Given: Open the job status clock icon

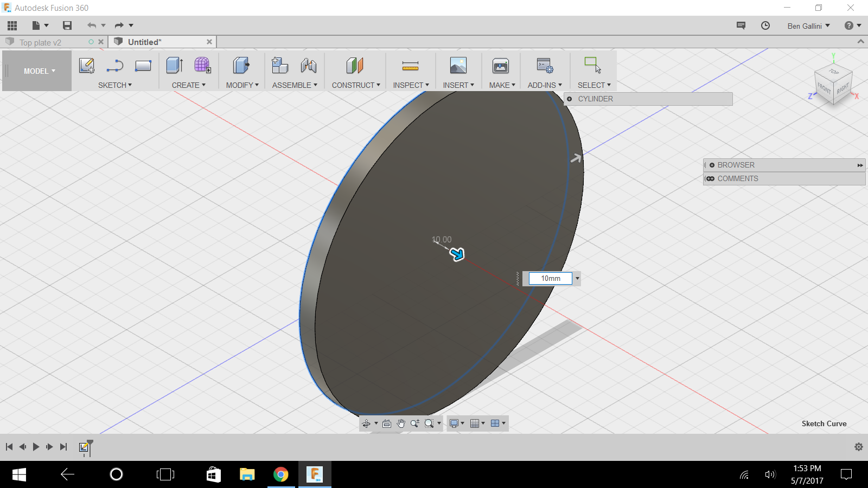Looking at the screenshot, I should click(x=765, y=25).
